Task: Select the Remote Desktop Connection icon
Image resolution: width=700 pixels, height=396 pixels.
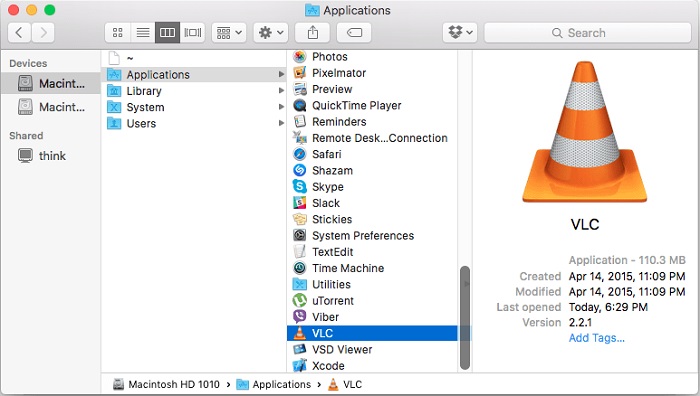Action: point(300,138)
